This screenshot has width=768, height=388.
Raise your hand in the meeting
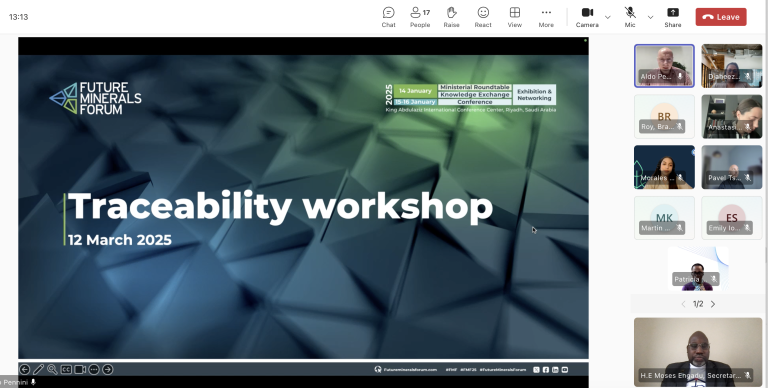451,17
